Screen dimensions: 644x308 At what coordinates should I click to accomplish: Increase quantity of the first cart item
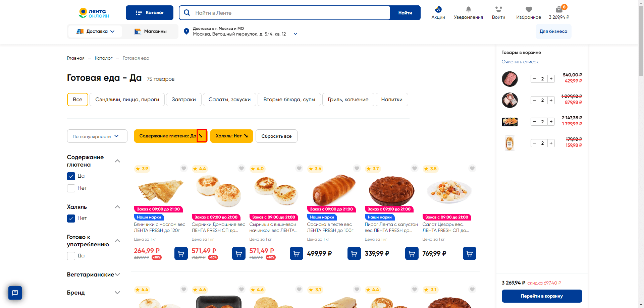[x=551, y=79]
